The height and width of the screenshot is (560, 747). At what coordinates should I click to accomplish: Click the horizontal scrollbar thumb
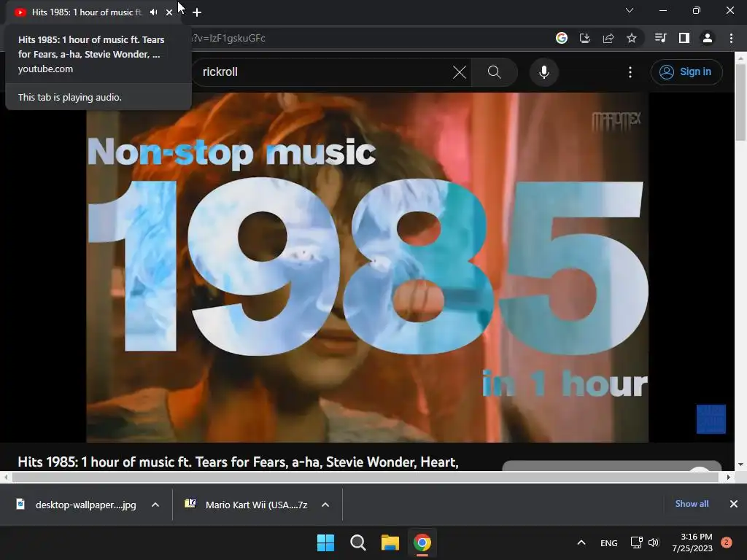coord(365,477)
